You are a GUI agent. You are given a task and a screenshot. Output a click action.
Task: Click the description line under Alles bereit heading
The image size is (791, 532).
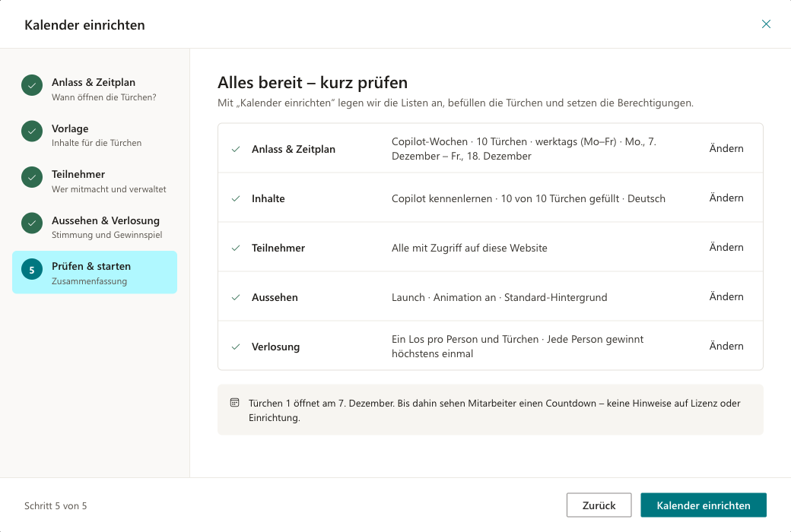tap(456, 103)
